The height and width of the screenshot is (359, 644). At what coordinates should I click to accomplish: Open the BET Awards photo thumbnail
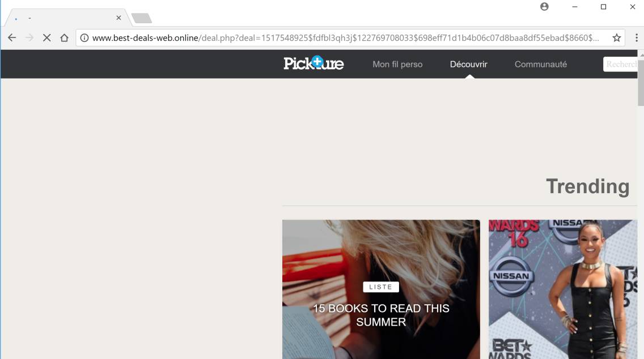pyautogui.click(x=563, y=289)
